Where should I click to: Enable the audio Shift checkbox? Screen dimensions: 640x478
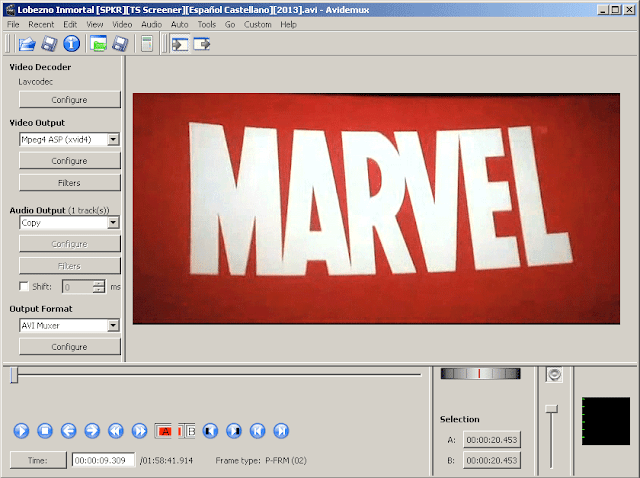point(24,286)
